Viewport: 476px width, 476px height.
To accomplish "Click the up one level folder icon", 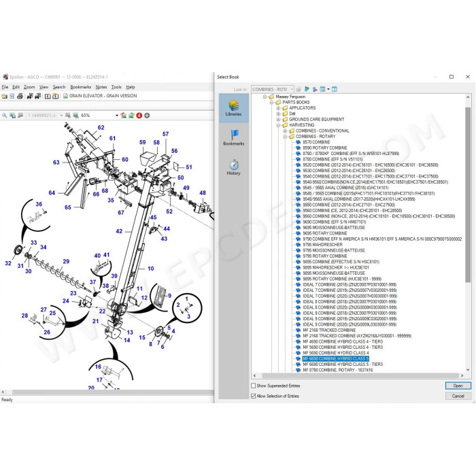I will tap(315, 89).
